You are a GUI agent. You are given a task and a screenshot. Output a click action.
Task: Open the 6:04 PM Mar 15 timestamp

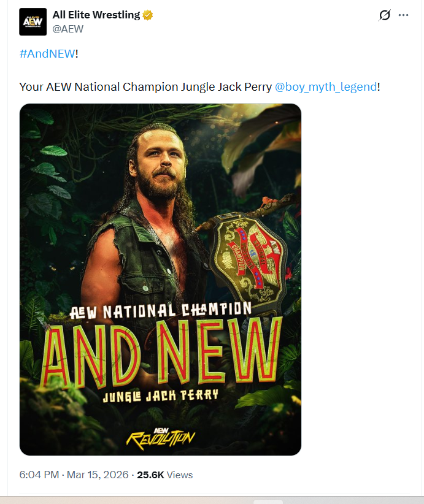click(x=74, y=475)
